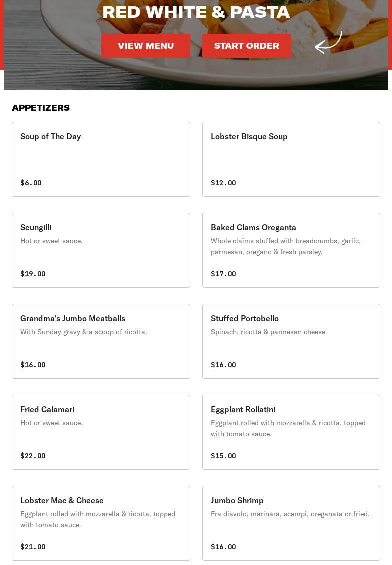The height and width of the screenshot is (565, 392).
Task: Choose the Scungilli appetizer
Action: pyautogui.click(x=101, y=250)
